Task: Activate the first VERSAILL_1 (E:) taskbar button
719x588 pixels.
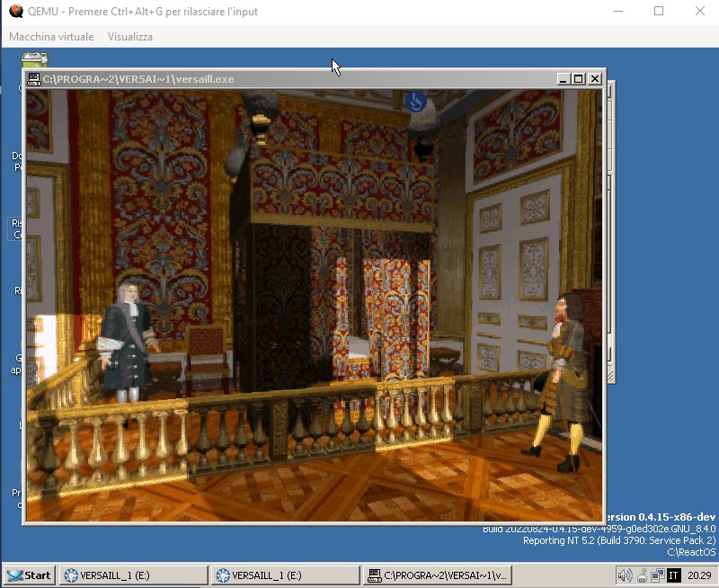Action: [x=133, y=575]
